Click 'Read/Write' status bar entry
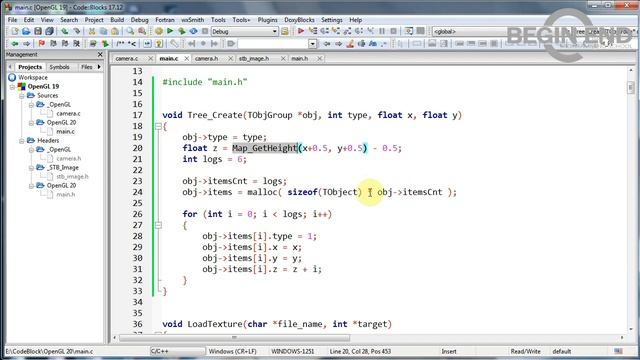 point(525,351)
